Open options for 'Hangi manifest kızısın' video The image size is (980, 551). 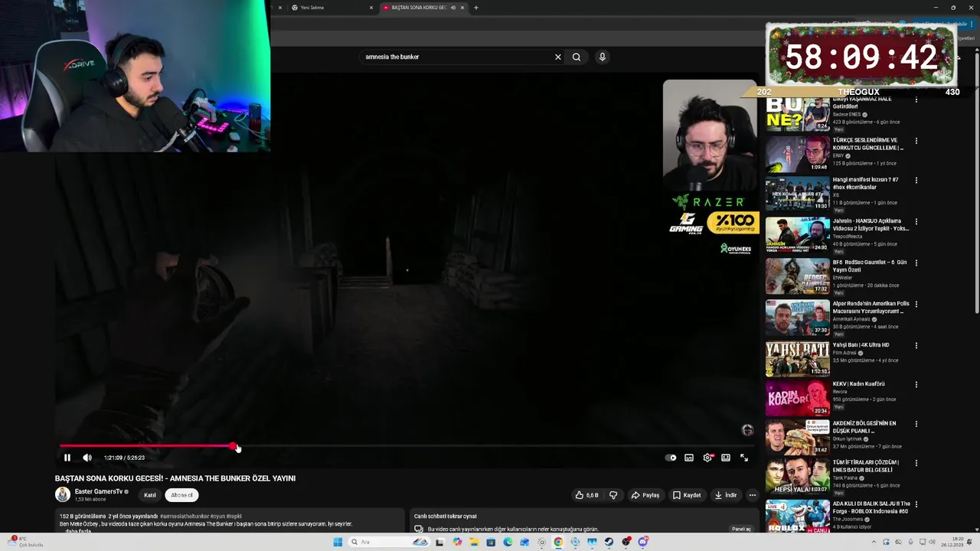pyautogui.click(x=916, y=181)
